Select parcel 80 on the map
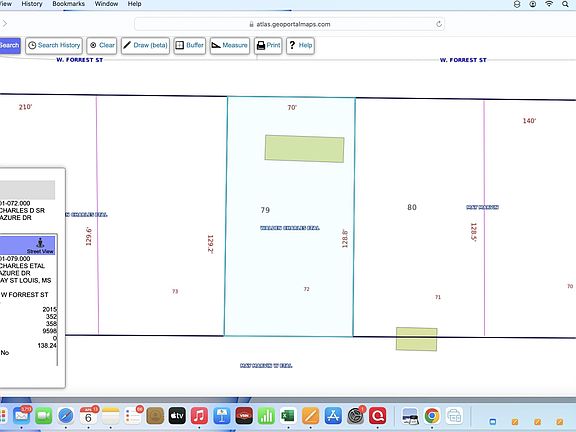The image size is (576, 432). 412,208
